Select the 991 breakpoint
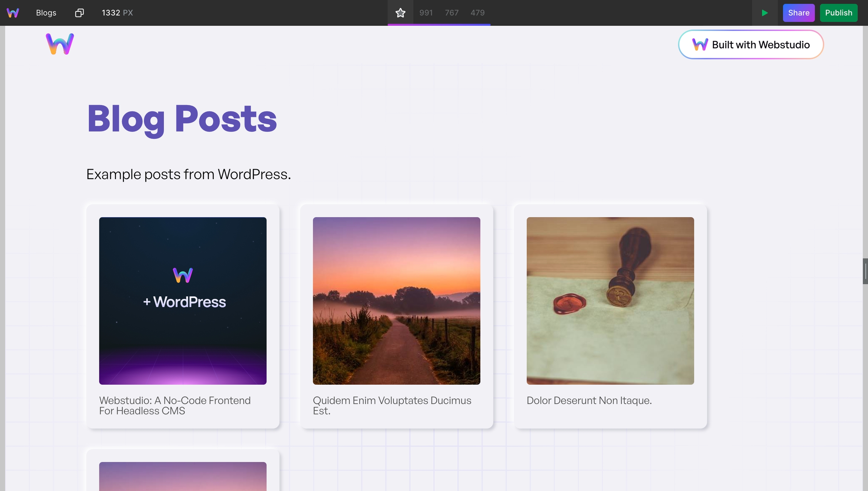The width and height of the screenshot is (868, 491). pos(426,12)
